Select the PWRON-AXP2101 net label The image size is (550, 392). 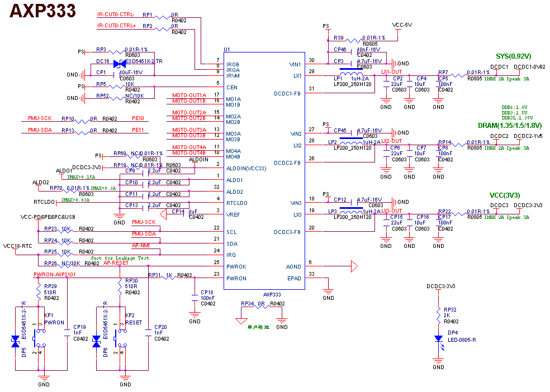55,275
